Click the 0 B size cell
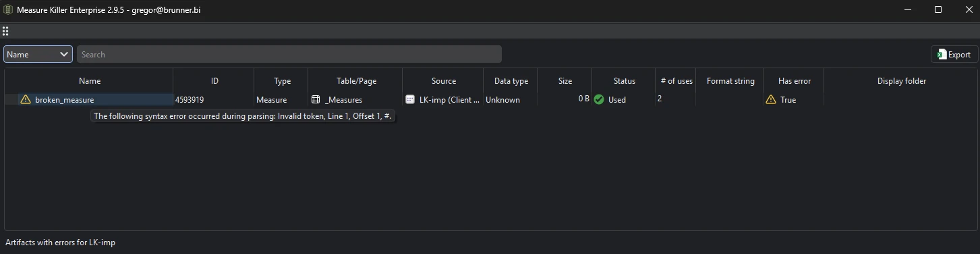The width and height of the screenshot is (980, 254). coord(583,99)
